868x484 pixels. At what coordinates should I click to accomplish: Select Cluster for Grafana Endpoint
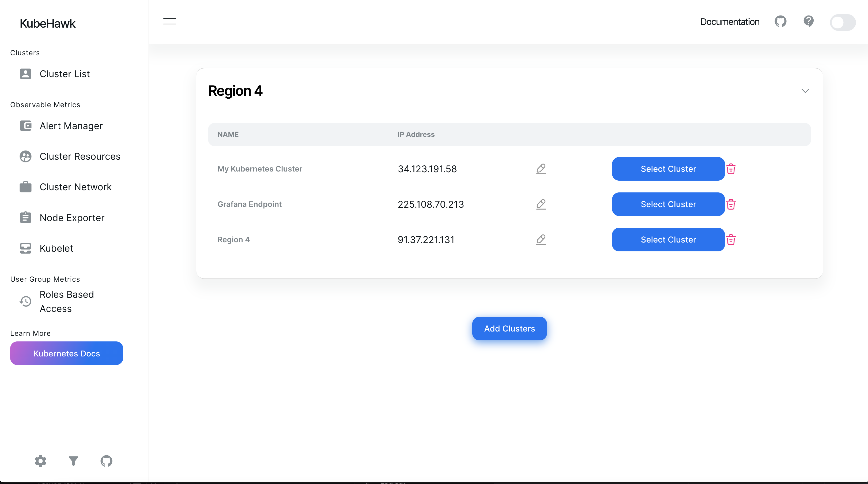[x=668, y=204]
